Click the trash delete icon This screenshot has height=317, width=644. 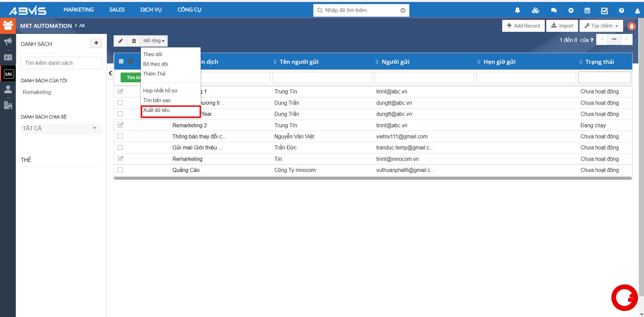pos(134,41)
